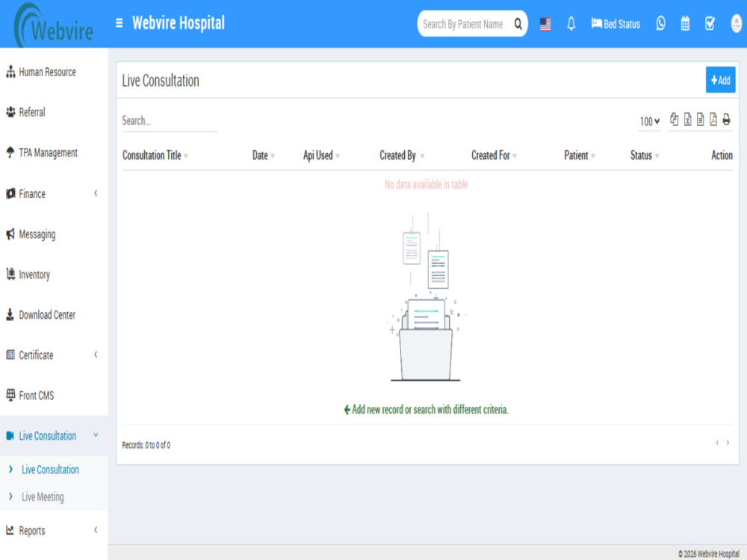Collapse the Live Consultation menu chevron
Viewport: 747px width, 560px height.
click(96, 435)
